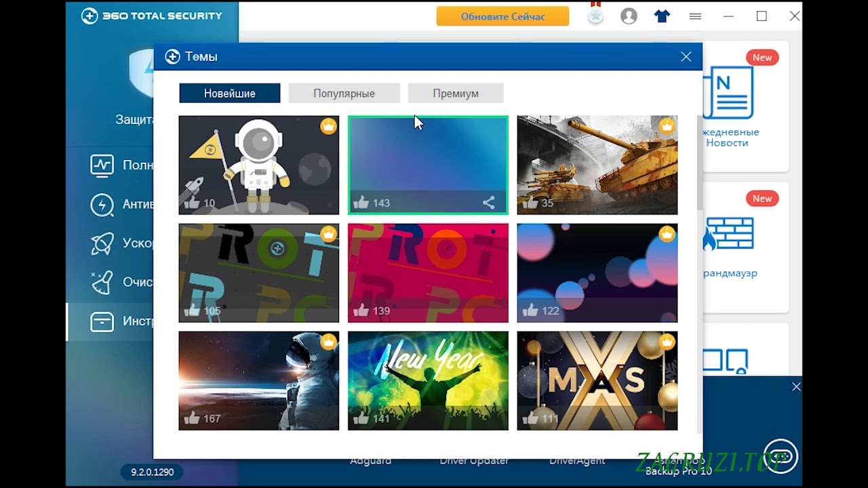Screen dimensions: 868x488
Task: Open the hamburger main menu
Action: point(695,16)
